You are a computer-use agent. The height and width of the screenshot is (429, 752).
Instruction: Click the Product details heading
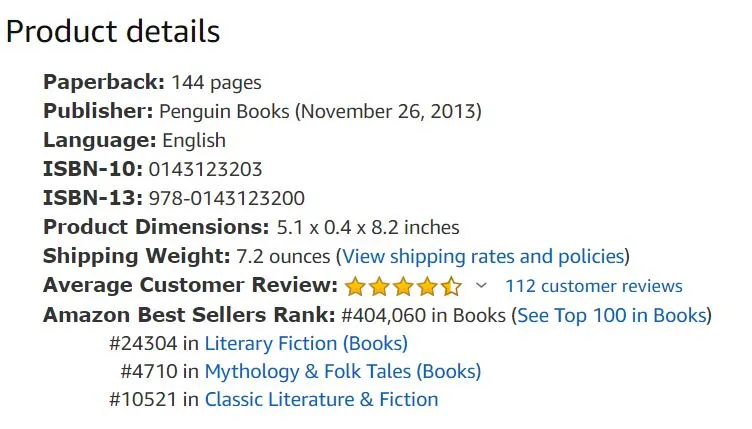tap(112, 31)
